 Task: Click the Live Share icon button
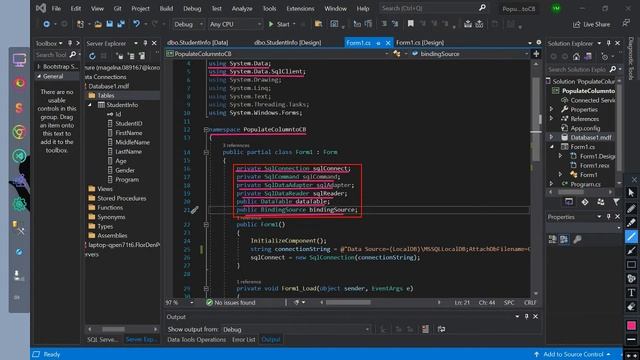(x=591, y=24)
